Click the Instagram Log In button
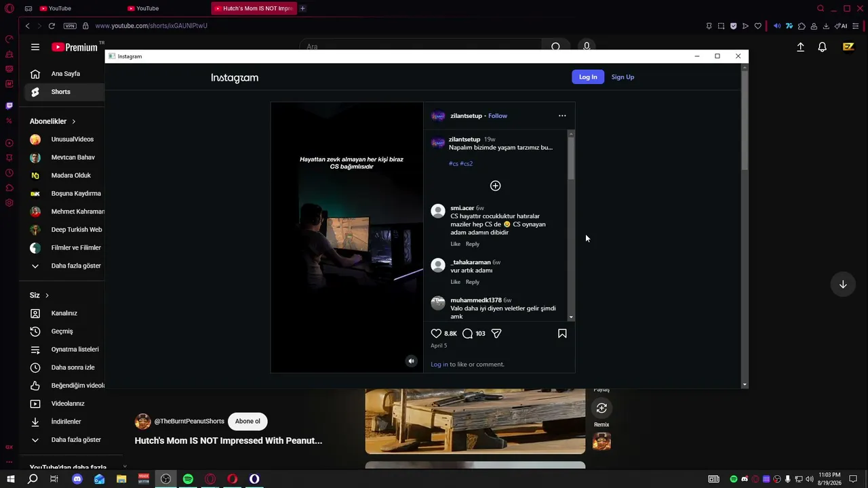Screen dimensions: 868x488 [588, 77]
